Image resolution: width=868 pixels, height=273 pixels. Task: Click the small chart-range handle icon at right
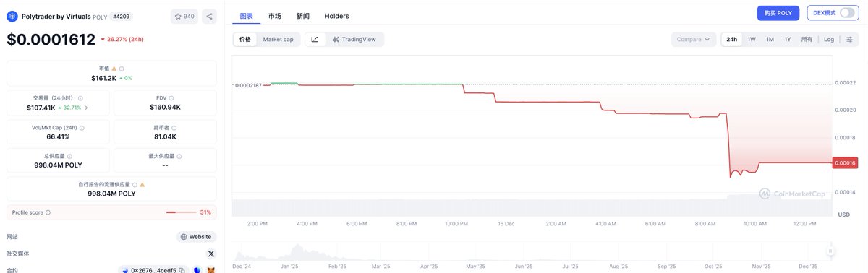click(831, 251)
